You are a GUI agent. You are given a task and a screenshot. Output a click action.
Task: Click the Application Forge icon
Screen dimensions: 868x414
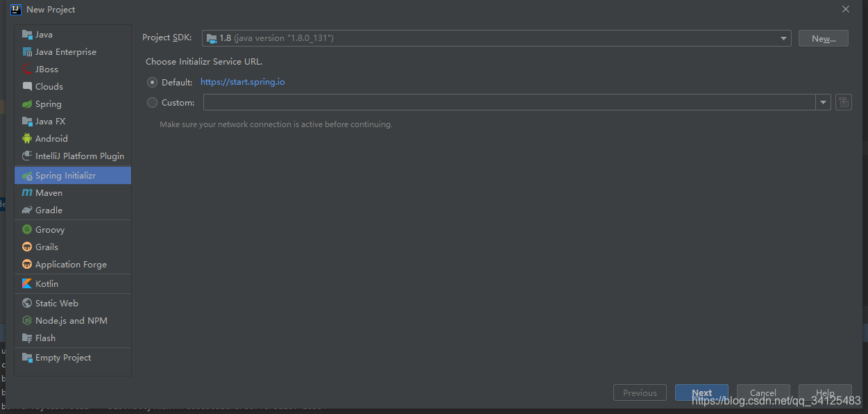[27, 265]
